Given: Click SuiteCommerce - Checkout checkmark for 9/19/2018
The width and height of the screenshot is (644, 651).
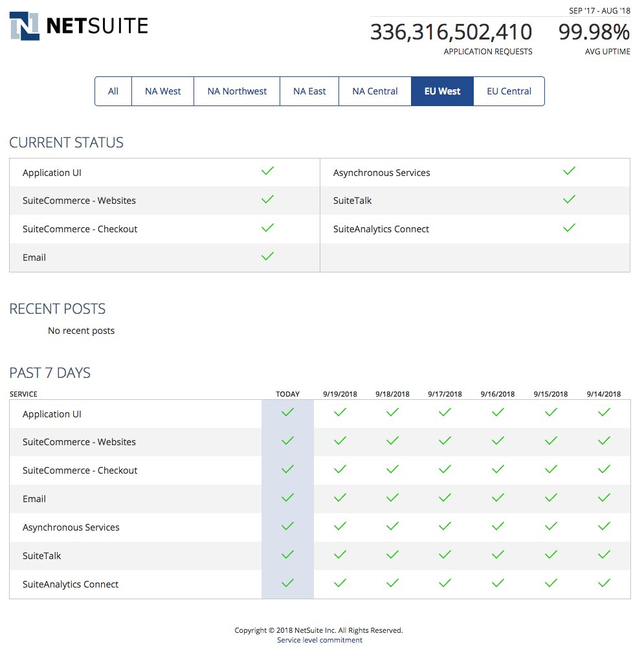Looking at the screenshot, I should point(340,469).
